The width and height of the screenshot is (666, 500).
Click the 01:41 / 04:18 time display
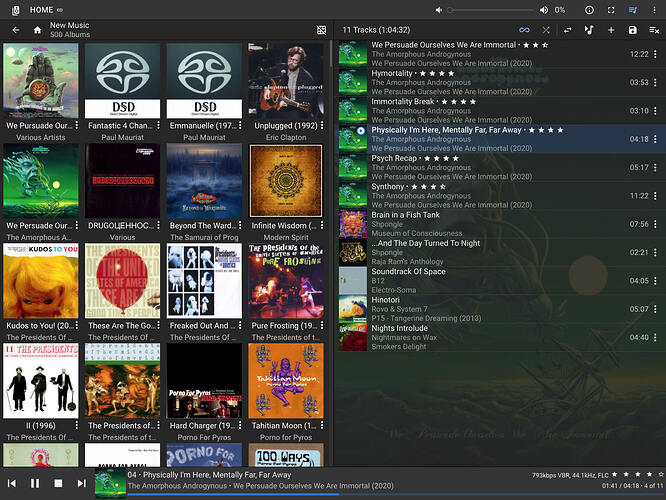[x=620, y=486]
